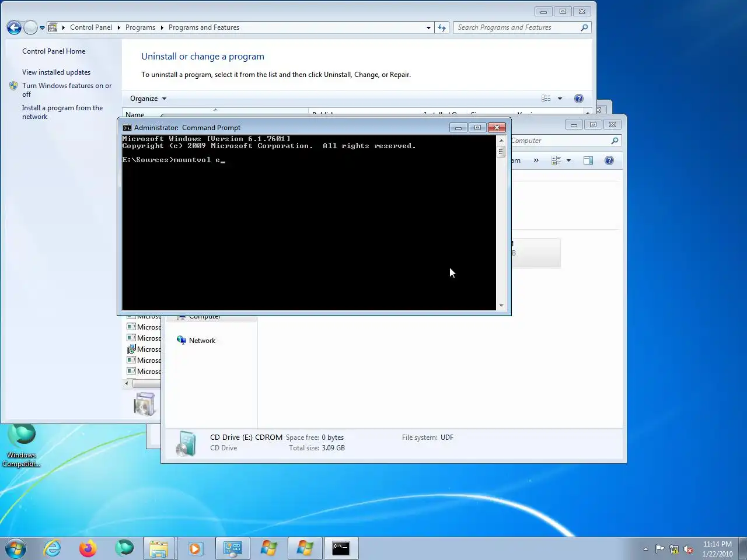
Task: Click Command Prompt scrollbar down arrow
Action: (501, 305)
